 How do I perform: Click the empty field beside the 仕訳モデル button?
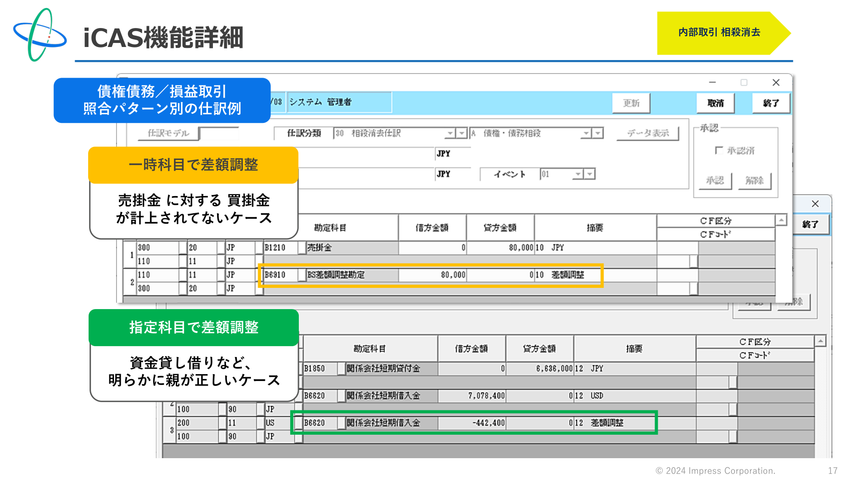pyautogui.click(x=219, y=133)
